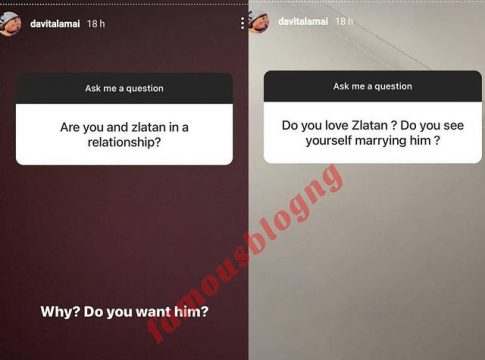Open the left story's profile avatar

tap(10, 23)
